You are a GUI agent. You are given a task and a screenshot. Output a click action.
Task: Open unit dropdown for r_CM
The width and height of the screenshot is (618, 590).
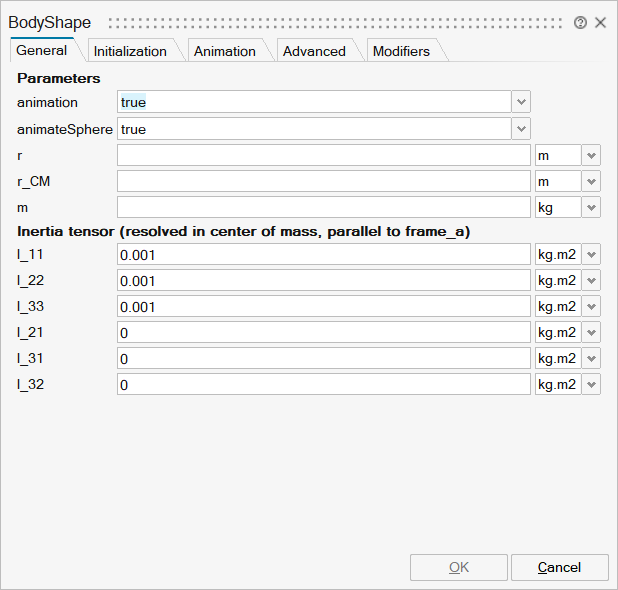point(591,181)
